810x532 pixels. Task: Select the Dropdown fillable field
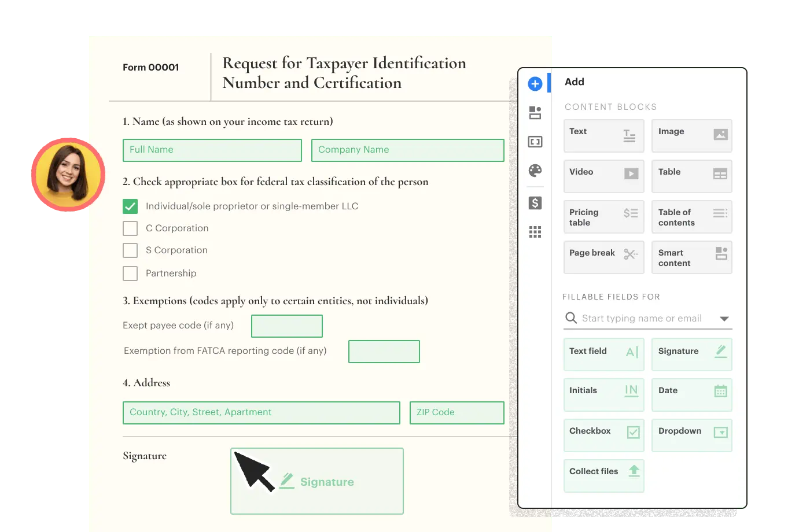click(692, 435)
